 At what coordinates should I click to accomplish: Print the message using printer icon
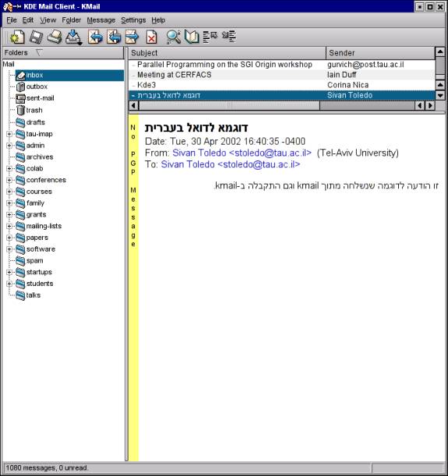pyautogui.click(x=55, y=37)
